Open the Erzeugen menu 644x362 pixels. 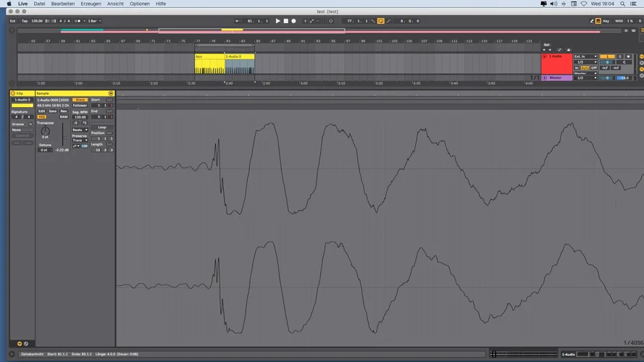coord(91,4)
